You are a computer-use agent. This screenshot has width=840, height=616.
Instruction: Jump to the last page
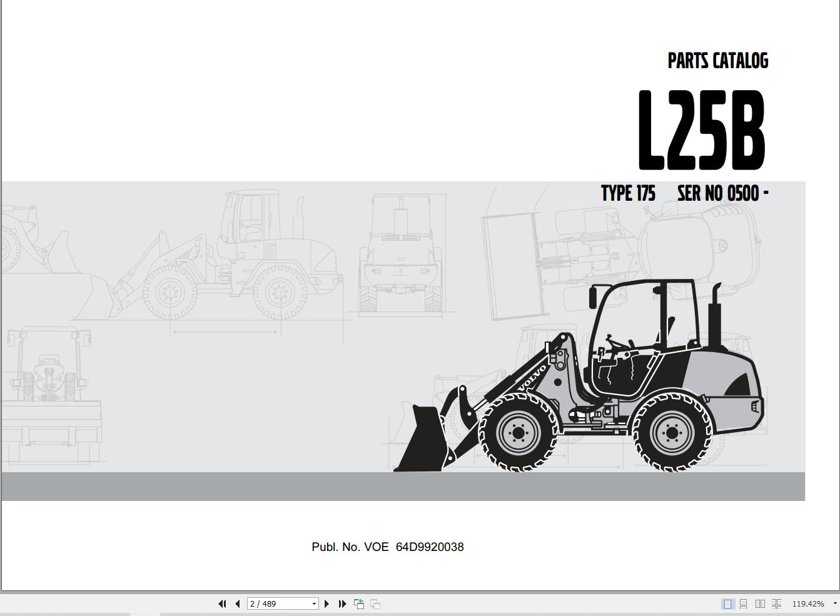342,603
